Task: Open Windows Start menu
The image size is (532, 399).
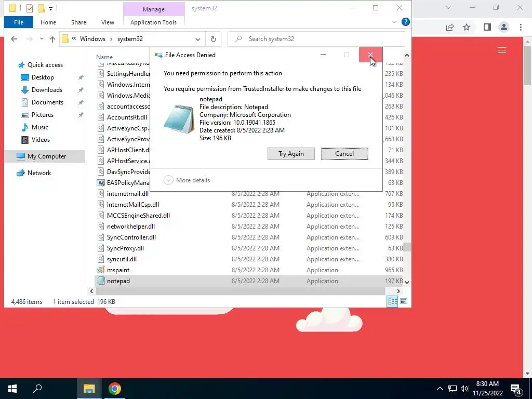Action: (x=12, y=389)
